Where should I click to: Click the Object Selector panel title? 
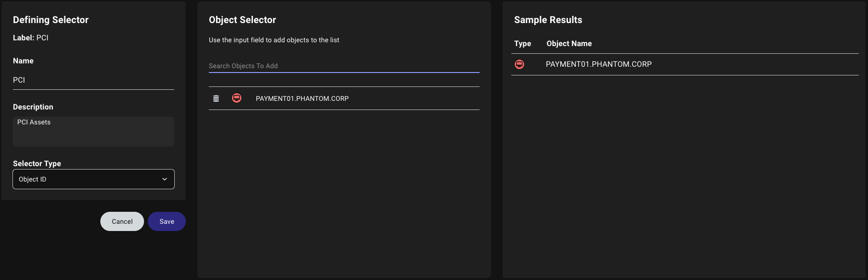point(242,20)
